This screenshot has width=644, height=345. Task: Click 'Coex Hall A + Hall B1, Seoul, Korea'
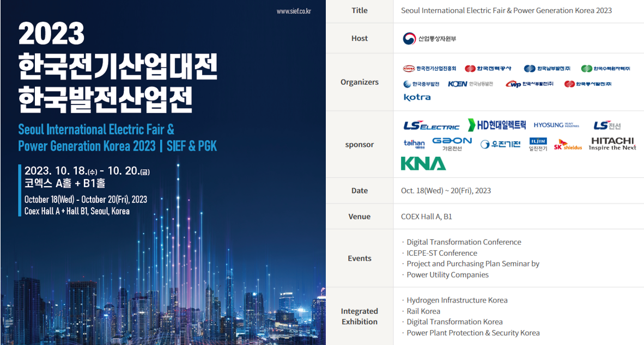(x=77, y=211)
